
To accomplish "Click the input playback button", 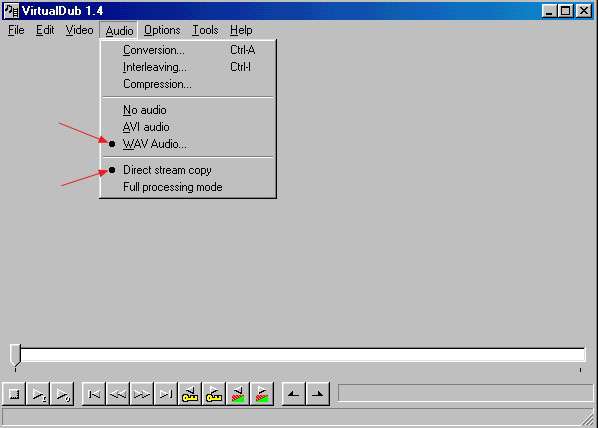I will coord(38,394).
